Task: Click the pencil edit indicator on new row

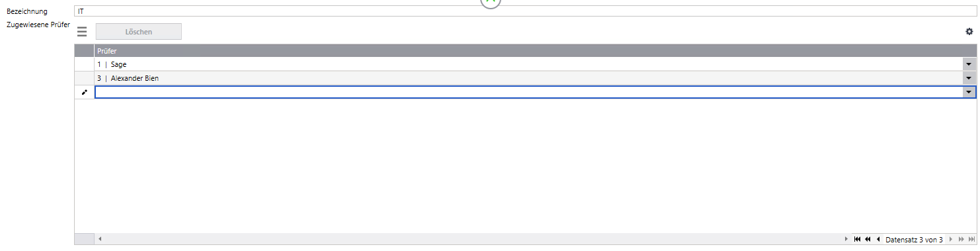Action: [x=84, y=93]
